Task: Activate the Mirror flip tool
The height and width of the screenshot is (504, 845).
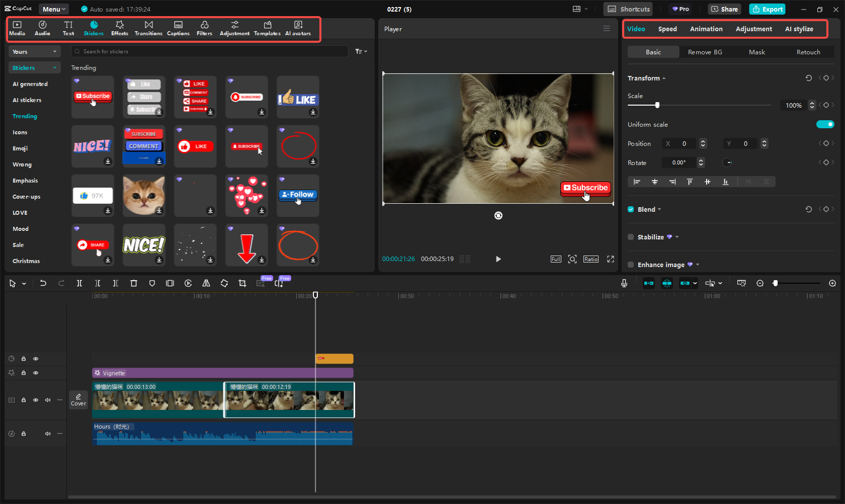Action: [x=206, y=283]
